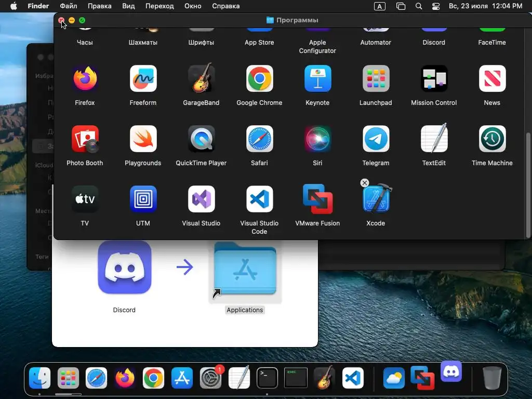
Task: Open Control Center in the menu bar
Action: (436, 6)
